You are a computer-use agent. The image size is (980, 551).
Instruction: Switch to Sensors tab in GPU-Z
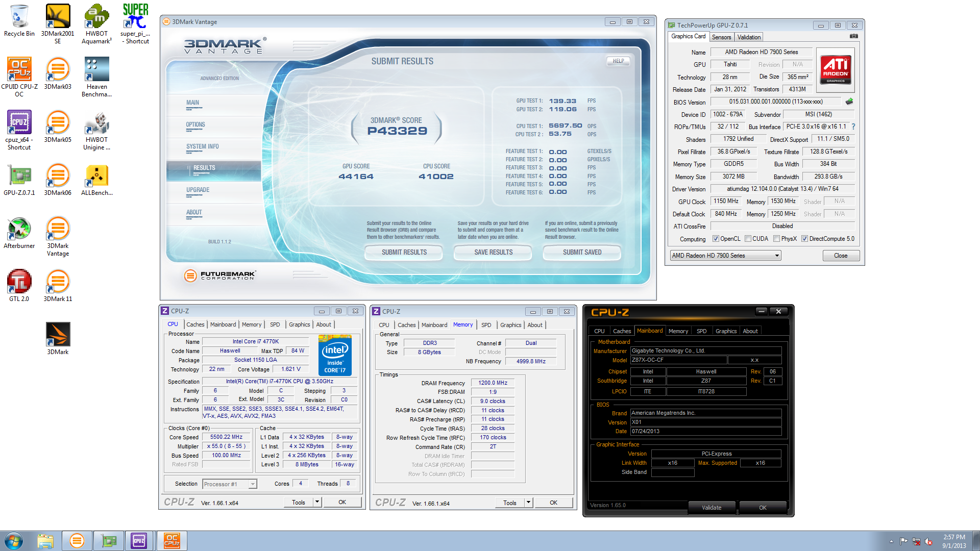coord(721,37)
